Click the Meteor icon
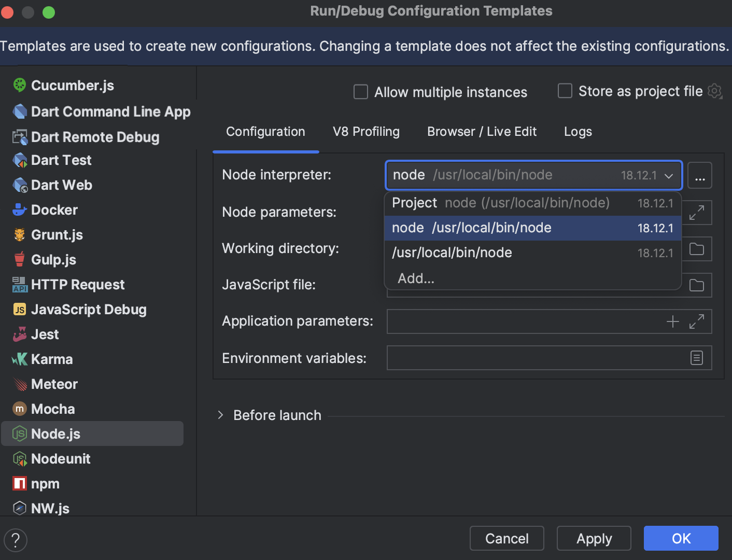Screen dimensions: 732x560 click(20, 384)
